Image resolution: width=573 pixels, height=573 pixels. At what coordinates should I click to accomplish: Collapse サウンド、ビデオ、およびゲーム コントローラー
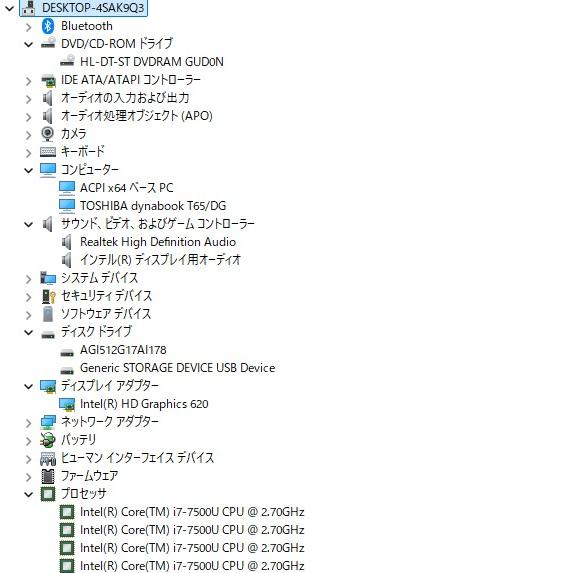[x=29, y=224]
